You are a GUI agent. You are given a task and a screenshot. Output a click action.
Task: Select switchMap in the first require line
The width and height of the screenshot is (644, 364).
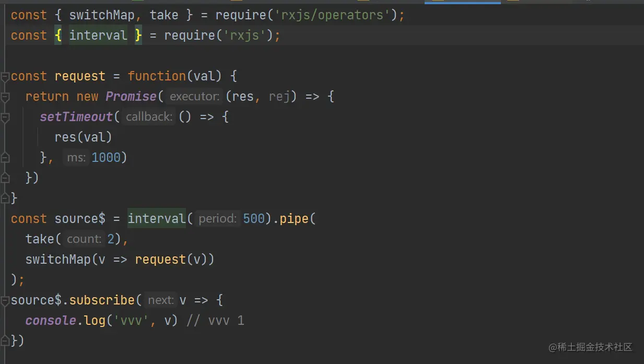101,15
